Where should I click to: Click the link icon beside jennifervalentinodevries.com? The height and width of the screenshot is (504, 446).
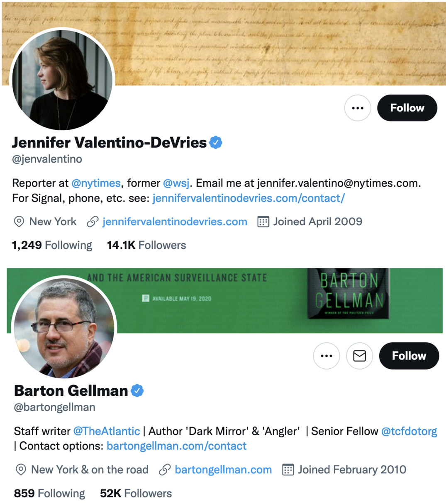tap(92, 222)
